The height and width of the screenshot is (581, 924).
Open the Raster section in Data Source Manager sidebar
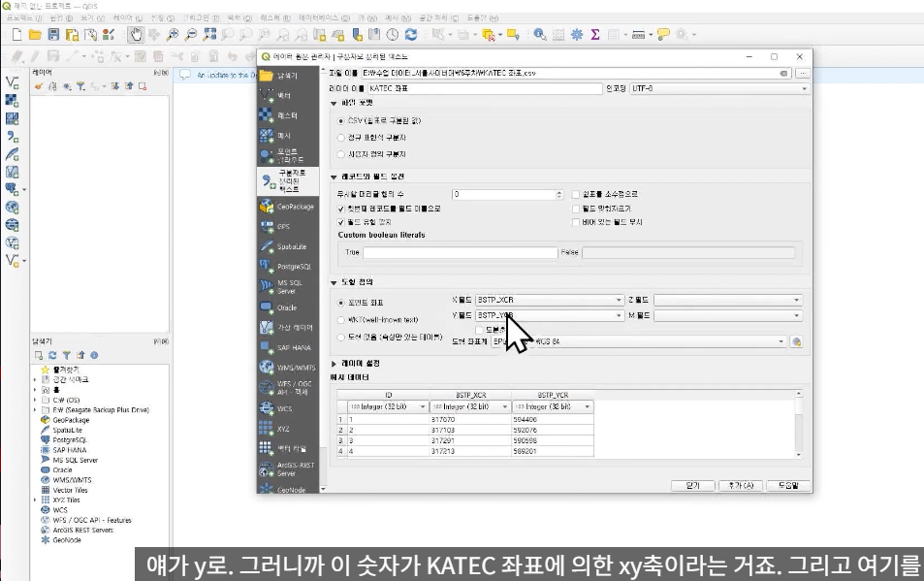(288, 115)
